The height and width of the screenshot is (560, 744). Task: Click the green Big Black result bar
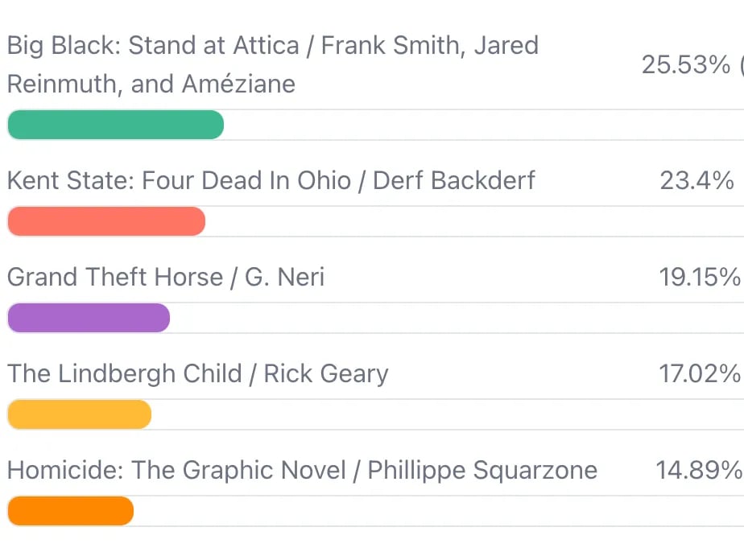click(115, 125)
